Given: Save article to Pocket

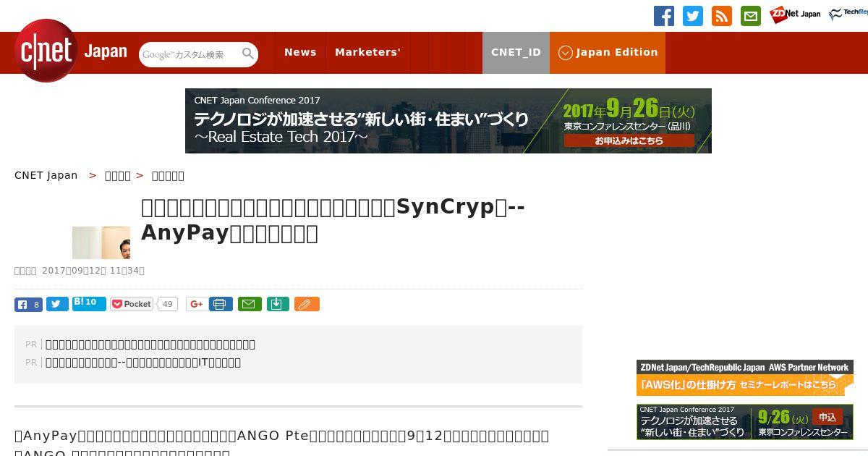Looking at the screenshot, I should point(132,305).
